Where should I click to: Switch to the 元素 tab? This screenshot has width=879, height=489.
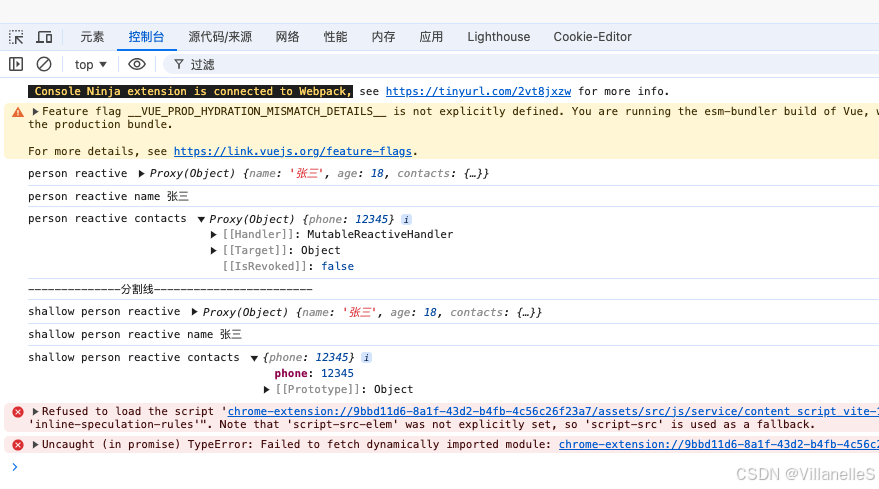pos(92,37)
